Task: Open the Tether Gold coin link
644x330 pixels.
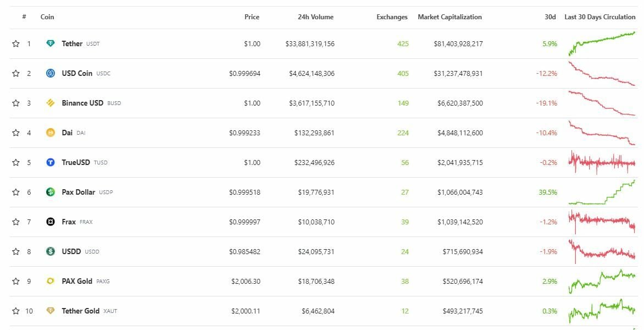Action: 80,311
